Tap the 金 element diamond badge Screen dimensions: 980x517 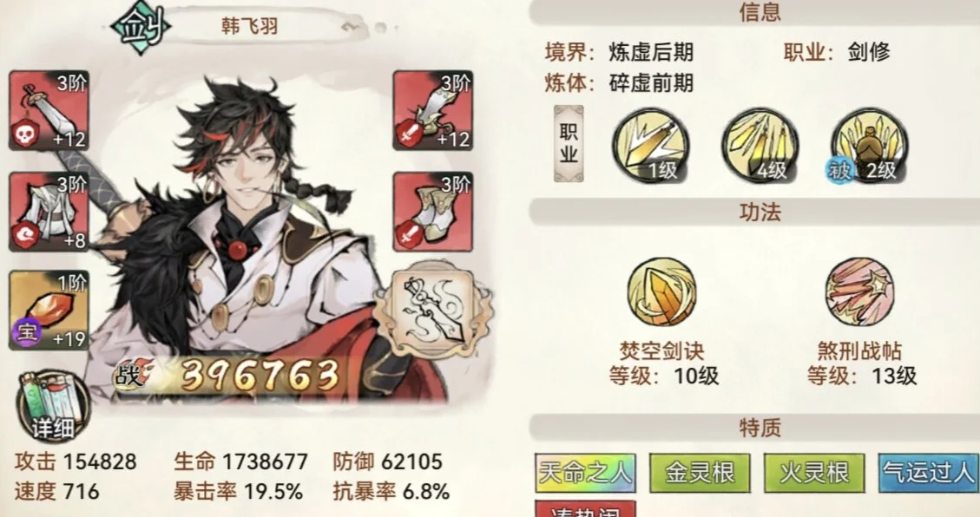140,28
